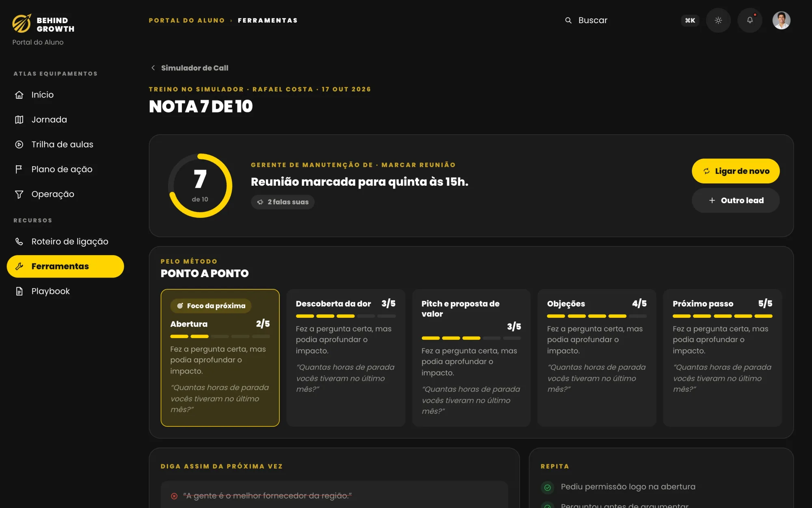The width and height of the screenshot is (812, 508).
Task: Click green check beside Pediu permissão
Action: click(547, 488)
